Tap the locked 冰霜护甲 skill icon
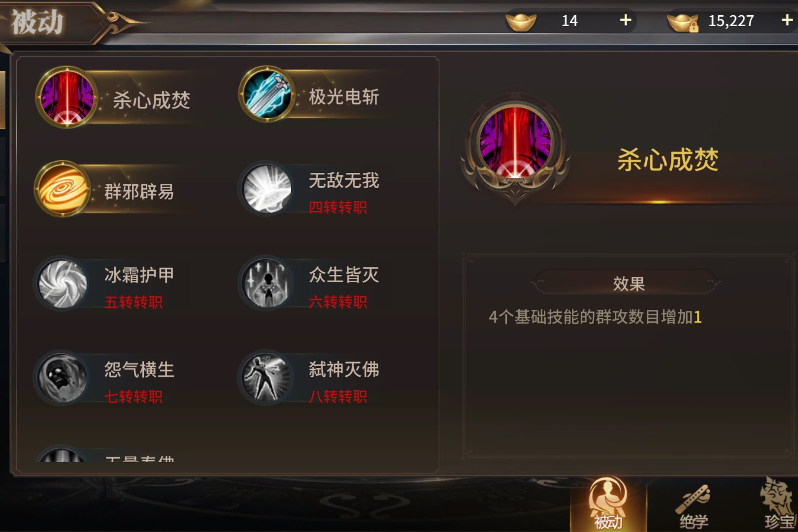This screenshot has height=532, width=798. coord(63,283)
